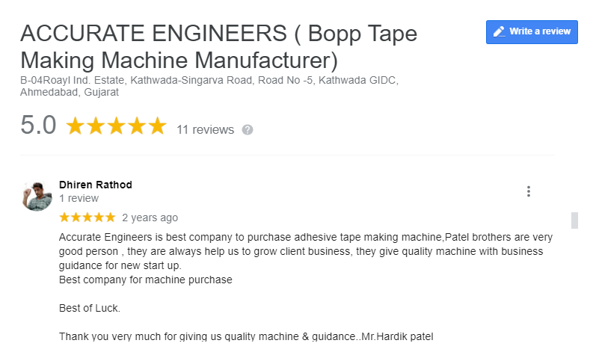Click the Write a review button
This screenshot has width=599, height=364.
tap(532, 32)
